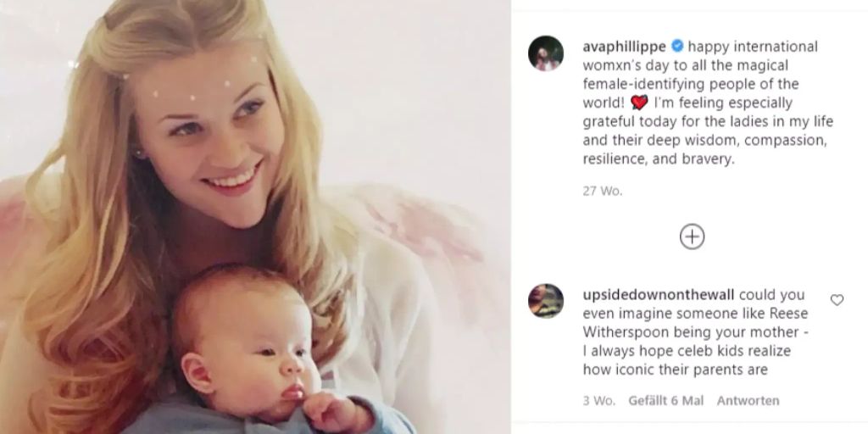Click the caption text about womxn's day

tap(708, 103)
